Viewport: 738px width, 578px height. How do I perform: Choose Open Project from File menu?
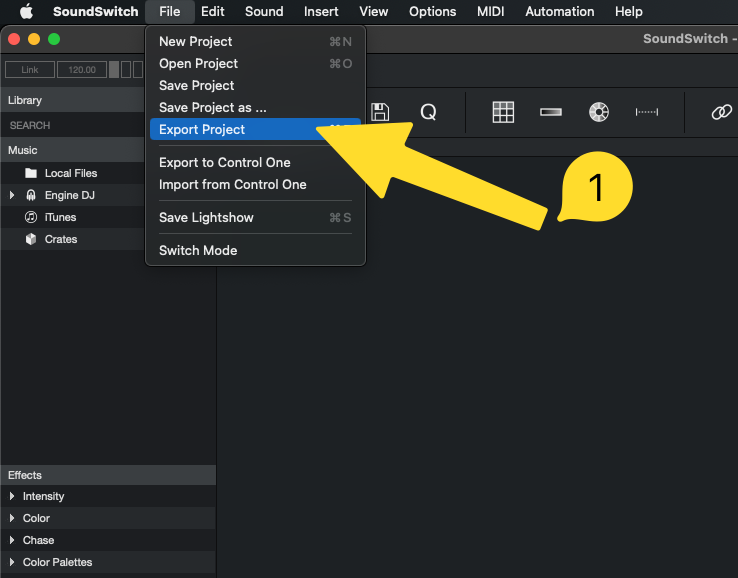255,64
